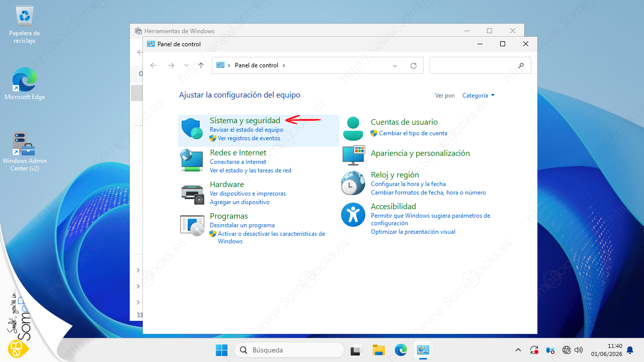This screenshot has height=362, width=644.
Task: Open the Apariencia y personalización heading
Action: 420,153
